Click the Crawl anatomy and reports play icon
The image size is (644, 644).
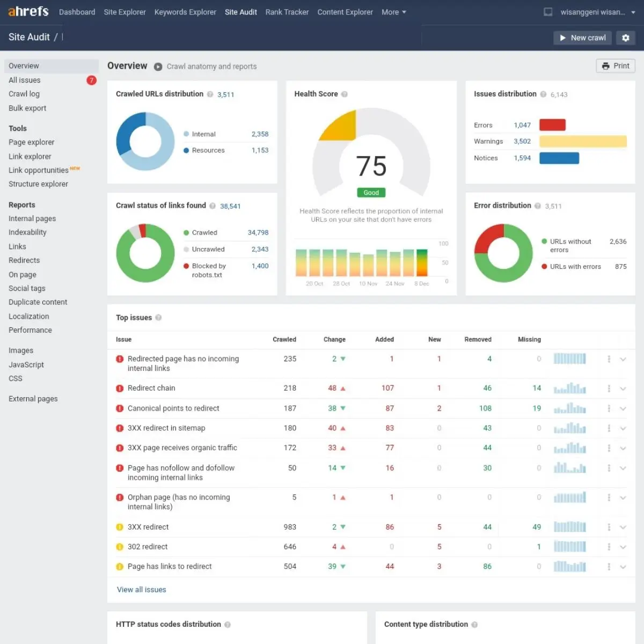[158, 67]
